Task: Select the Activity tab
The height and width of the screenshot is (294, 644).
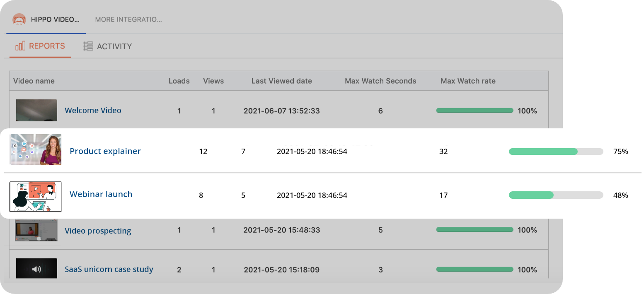Action: coord(114,46)
